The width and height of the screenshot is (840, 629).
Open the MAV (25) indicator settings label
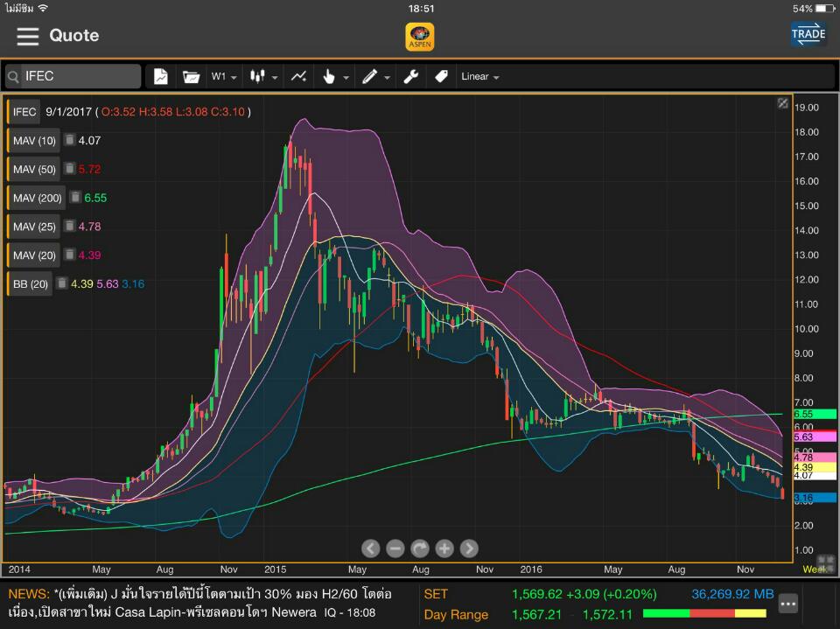coord(34,226)
